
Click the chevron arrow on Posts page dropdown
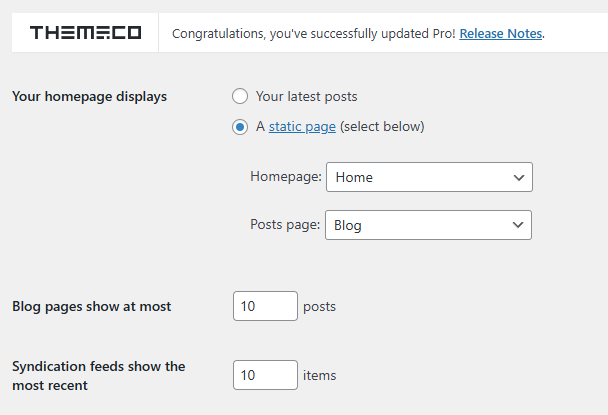(518, 225)
